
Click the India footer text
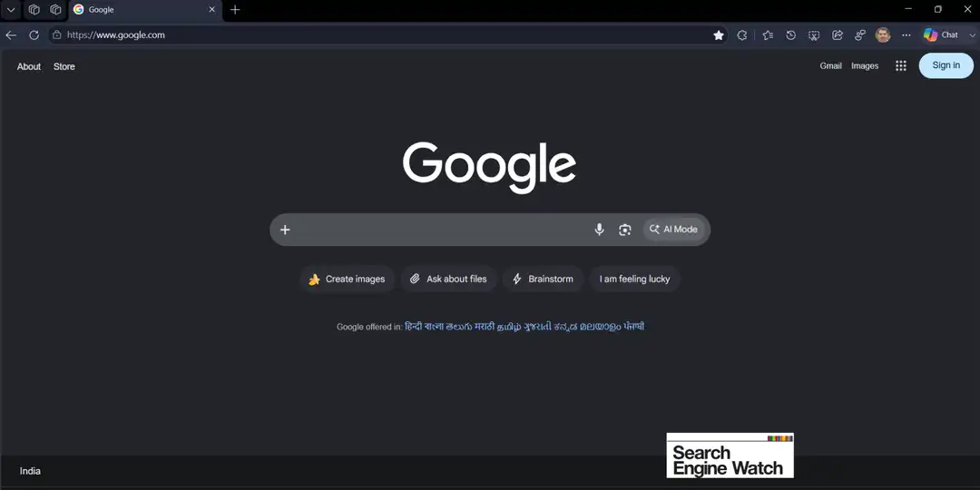click(30, 471)
